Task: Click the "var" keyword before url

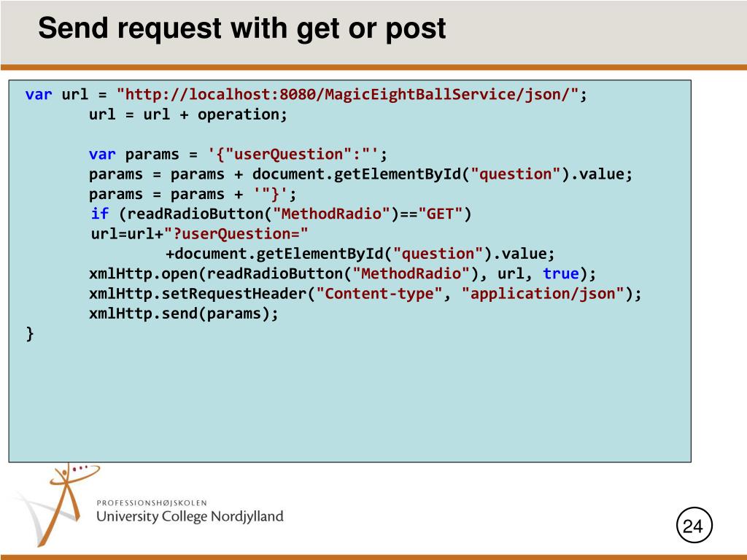Action: click(x=39, y=94)
